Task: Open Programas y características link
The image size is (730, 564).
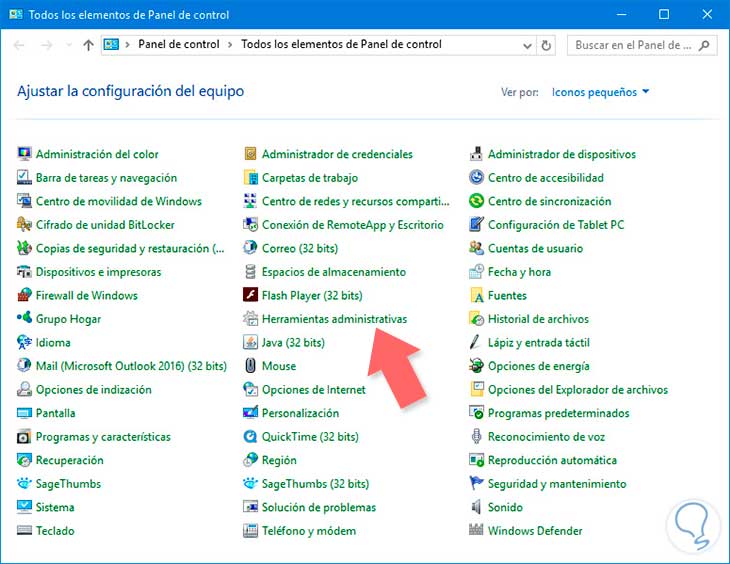Action: pyautogui.click(x=103, y=437)
